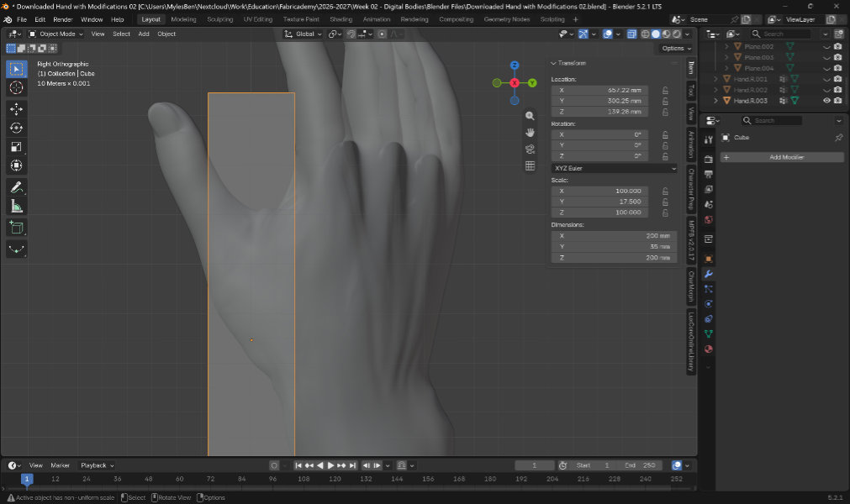Open the File menu
The height and width of the screenshot is (504, 850).
[x=22, y=19]
